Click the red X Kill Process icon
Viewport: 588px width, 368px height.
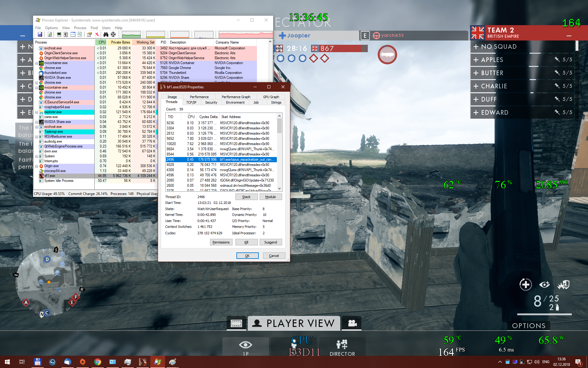click(97, 35)
